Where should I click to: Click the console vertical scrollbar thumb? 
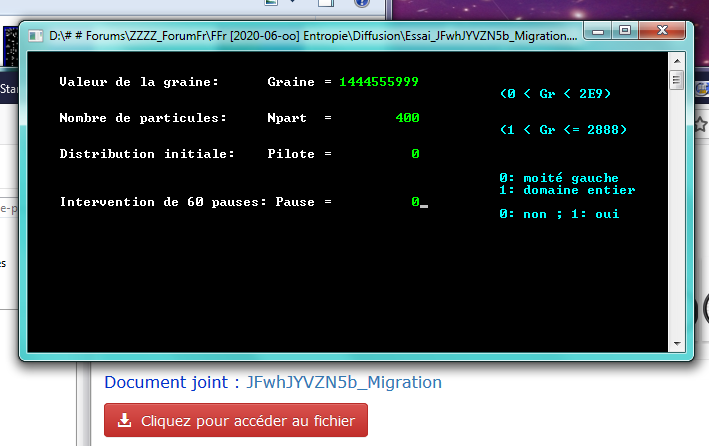tap(677, 81)
